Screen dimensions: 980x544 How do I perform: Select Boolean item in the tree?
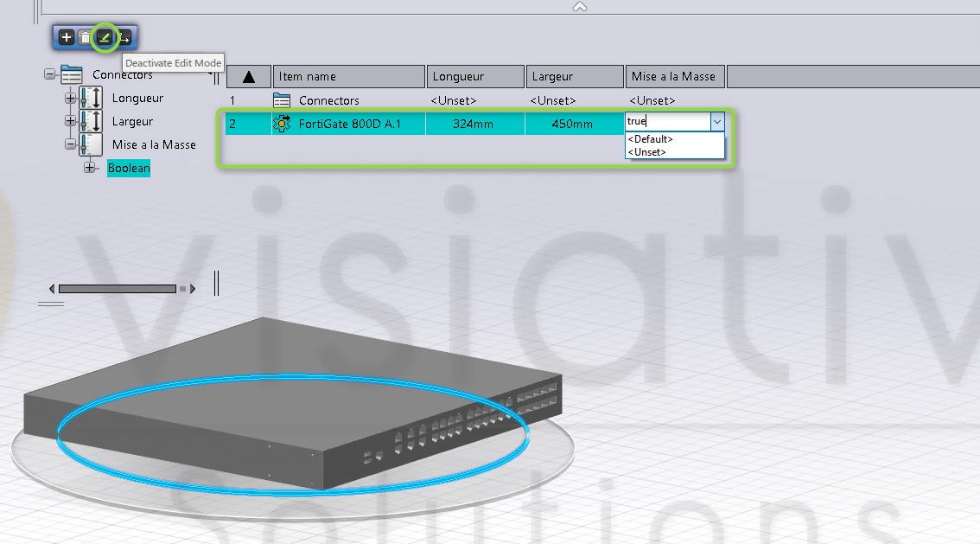(x=129, y=168)
